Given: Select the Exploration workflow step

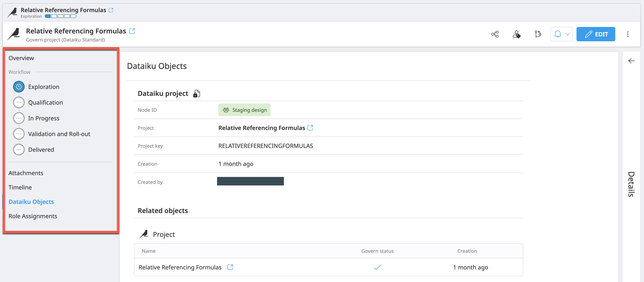Looking at the screenshot, I should 44,87.
